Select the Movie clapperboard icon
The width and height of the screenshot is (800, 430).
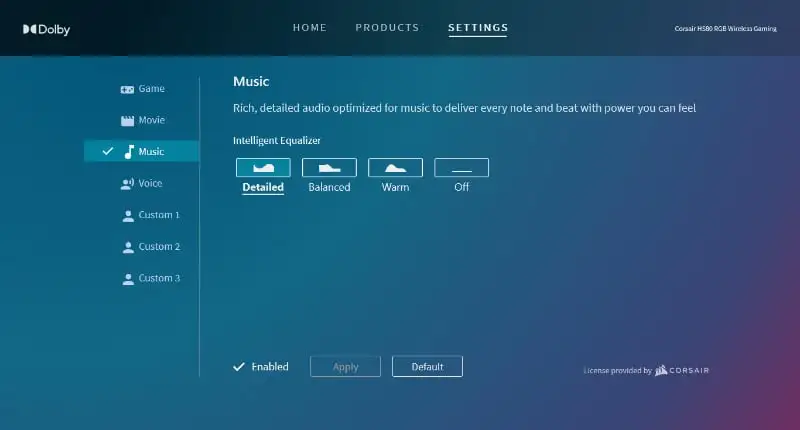(127, 120)
